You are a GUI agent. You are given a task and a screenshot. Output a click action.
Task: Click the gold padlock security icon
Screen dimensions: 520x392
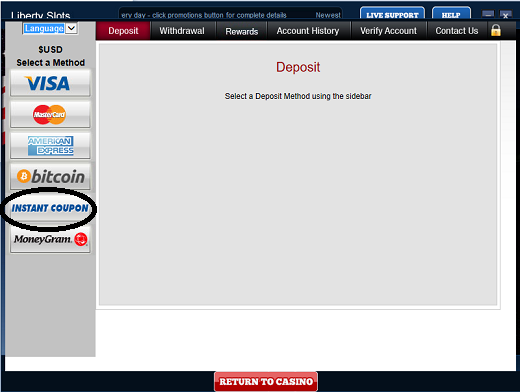click(496, 30)
